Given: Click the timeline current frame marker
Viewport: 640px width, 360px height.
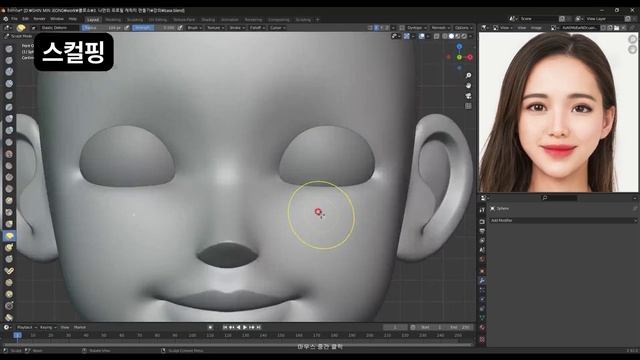Looking at the screenshot, I should tap(18, 336).
